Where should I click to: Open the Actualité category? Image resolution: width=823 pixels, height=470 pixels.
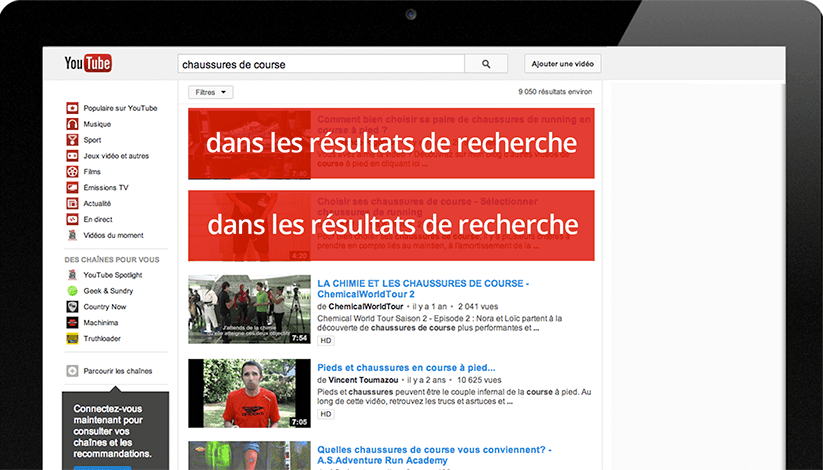point(97,203)
